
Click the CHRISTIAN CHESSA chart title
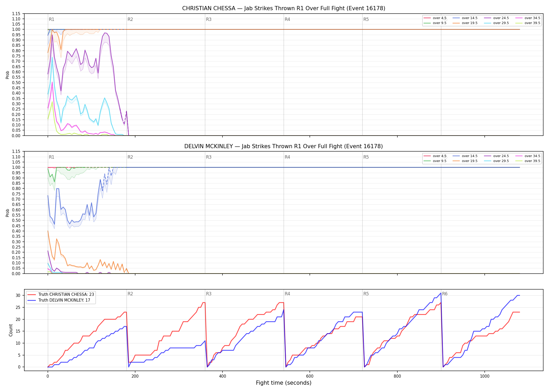(x=284, y=8)
